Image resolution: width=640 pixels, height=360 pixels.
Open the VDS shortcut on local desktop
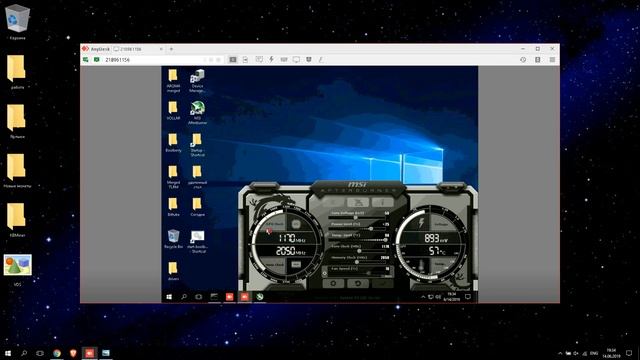pyautogui.click(x=18, y=269)
